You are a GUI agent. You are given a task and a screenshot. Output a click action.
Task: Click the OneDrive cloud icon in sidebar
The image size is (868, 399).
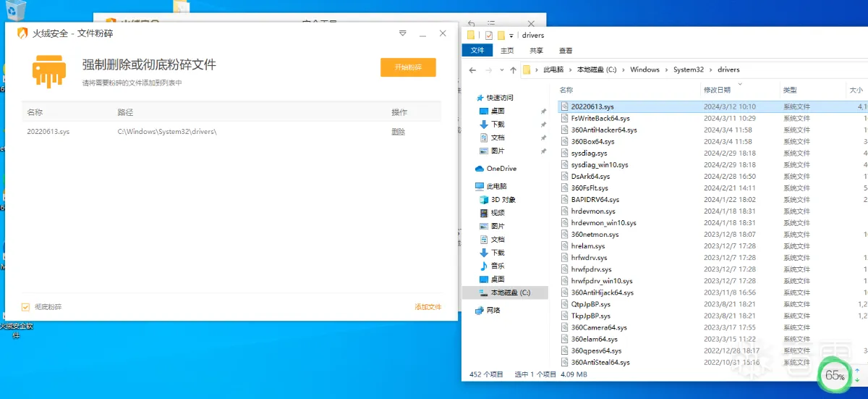click(x=480, y=169)
